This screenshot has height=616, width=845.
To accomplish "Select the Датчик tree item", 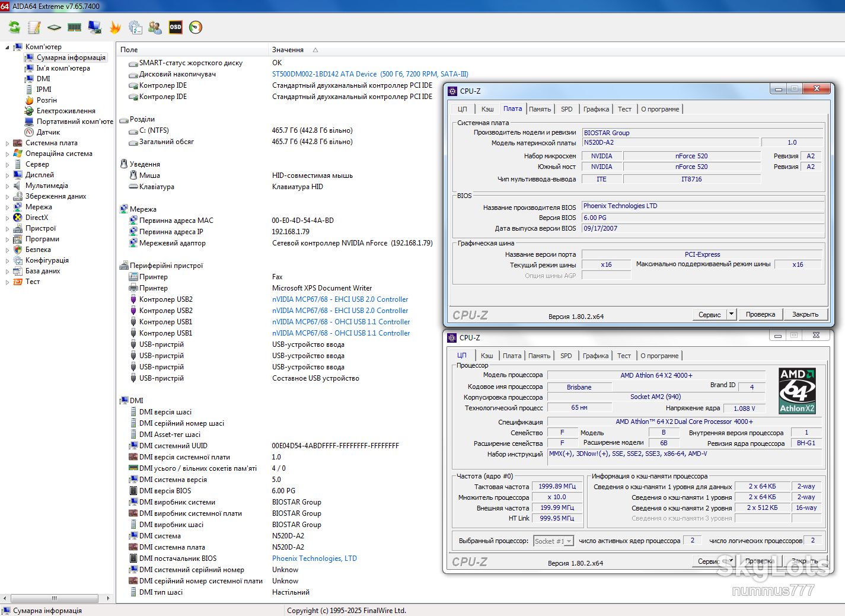I will 48,132.
